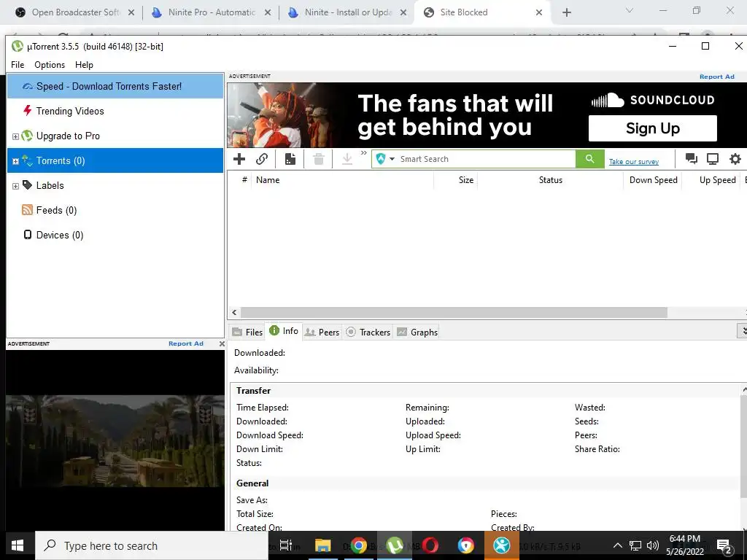
Task: Close the sidebar advertisement with X
Action: coord(222,343)
